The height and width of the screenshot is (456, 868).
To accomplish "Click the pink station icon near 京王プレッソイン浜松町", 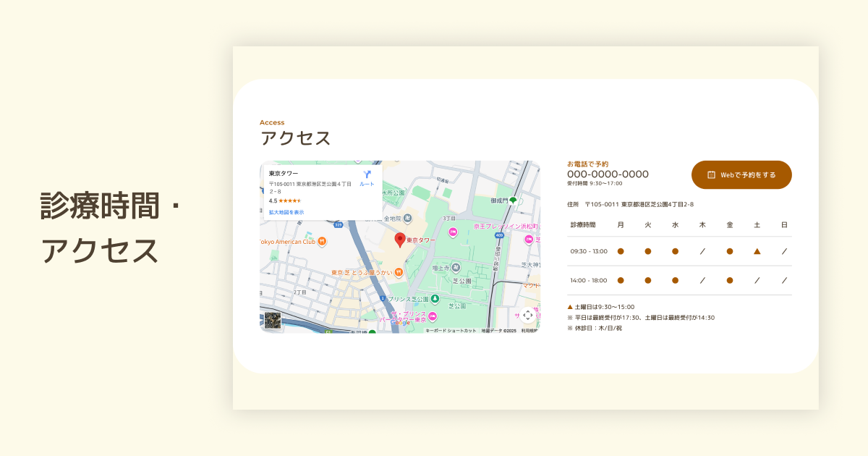I will pos(453,231).
